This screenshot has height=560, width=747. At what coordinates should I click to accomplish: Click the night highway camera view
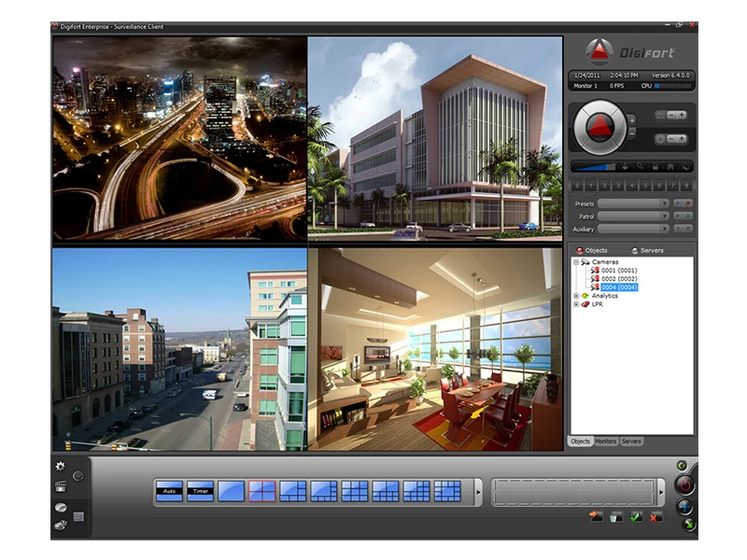point(179,140)
